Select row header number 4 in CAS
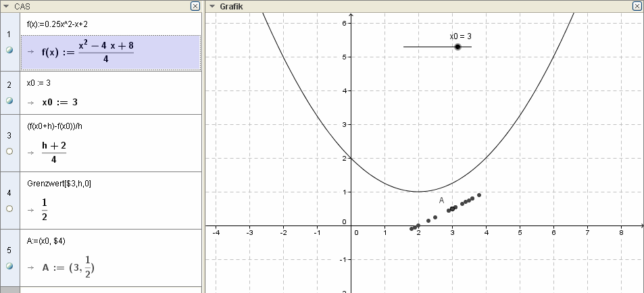This screenshot has width=644, height=293. coord(9,192)
